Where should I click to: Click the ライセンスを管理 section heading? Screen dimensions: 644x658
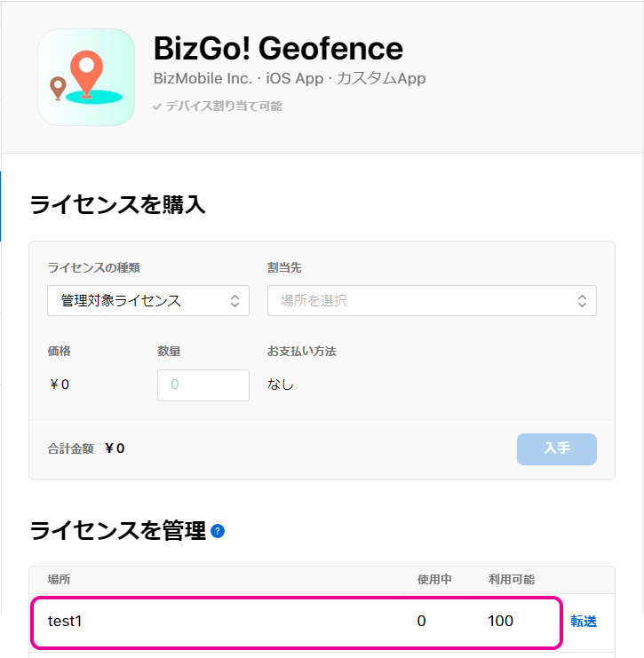pos(117,531)
